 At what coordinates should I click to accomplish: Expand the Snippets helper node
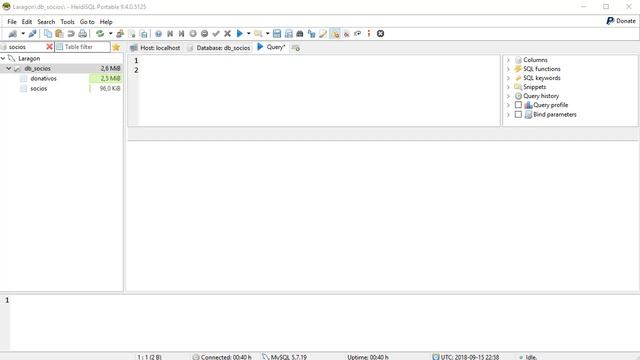[508, 87]
